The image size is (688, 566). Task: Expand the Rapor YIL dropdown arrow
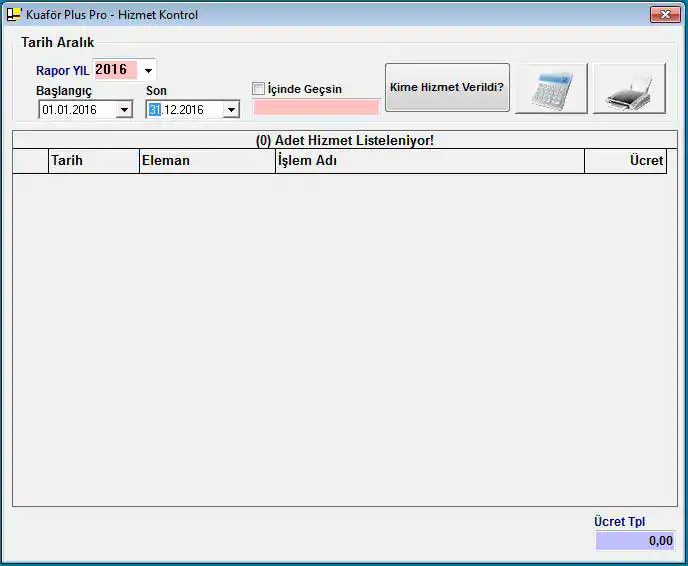149,71
